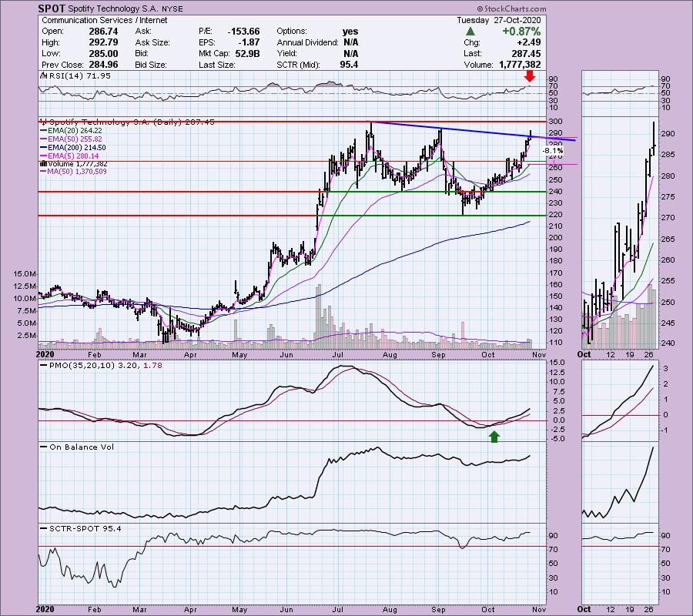
Task: Select the date Tuesday 27-Oct-2020
Action: [x=498, y=20]
